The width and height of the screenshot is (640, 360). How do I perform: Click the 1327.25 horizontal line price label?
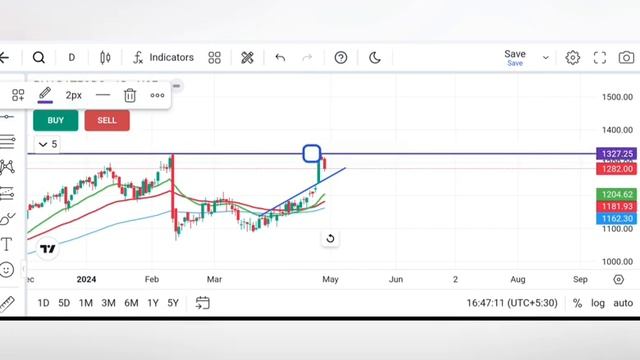click(x=616, y=153)
